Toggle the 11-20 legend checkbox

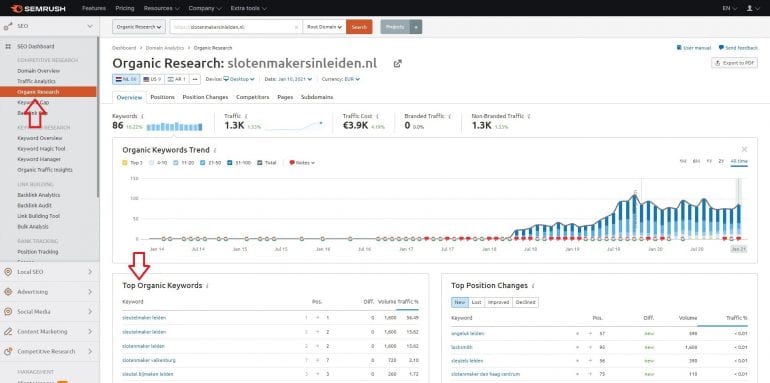pyautogui.click(x=175, y=163)
